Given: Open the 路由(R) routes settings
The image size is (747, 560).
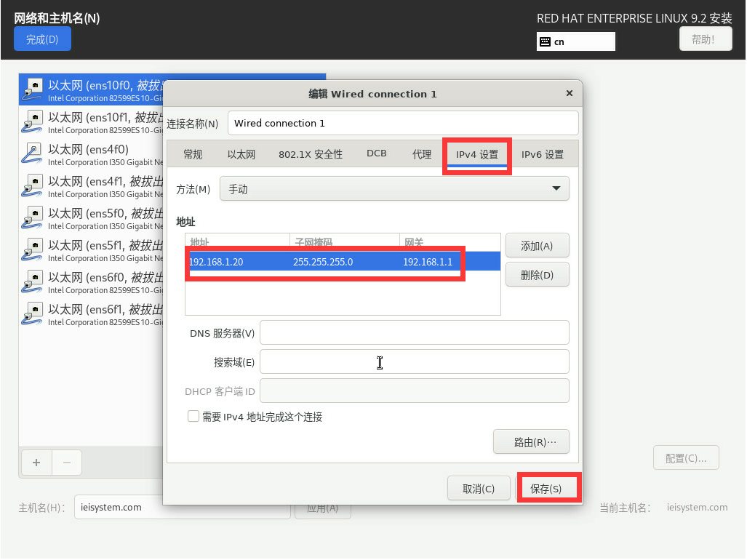Looking at the screenshot, I should (530, 441).
